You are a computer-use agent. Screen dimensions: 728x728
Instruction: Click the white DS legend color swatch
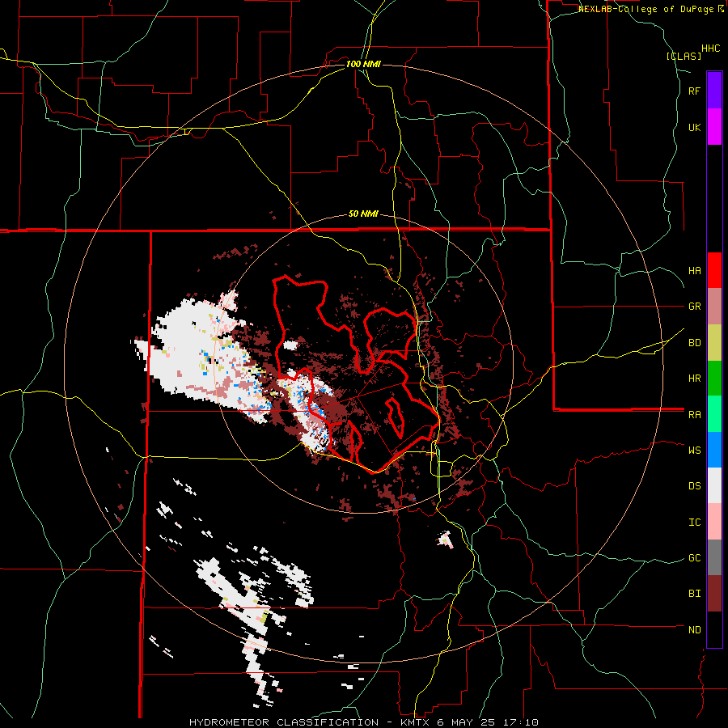714,485
